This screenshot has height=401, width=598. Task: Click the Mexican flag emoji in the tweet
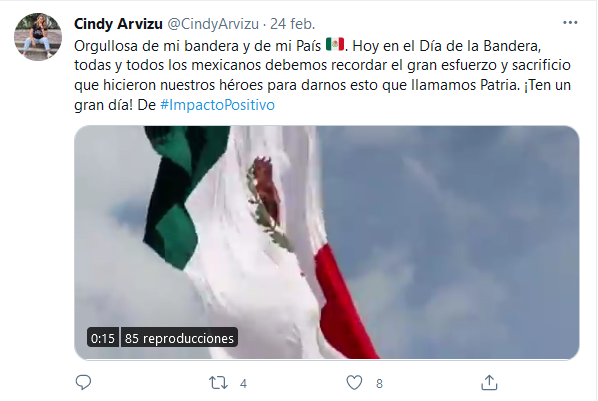pyautogui.click(x=335, y=44)
